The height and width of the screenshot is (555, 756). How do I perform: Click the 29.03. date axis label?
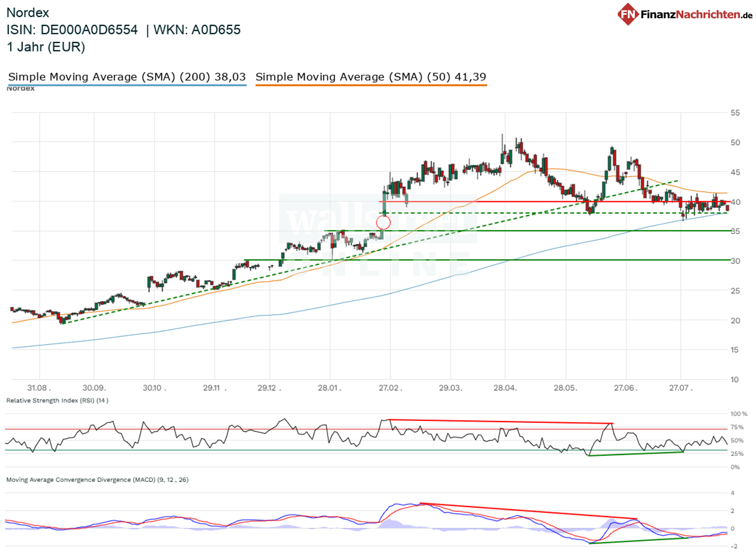click(450, 388)
